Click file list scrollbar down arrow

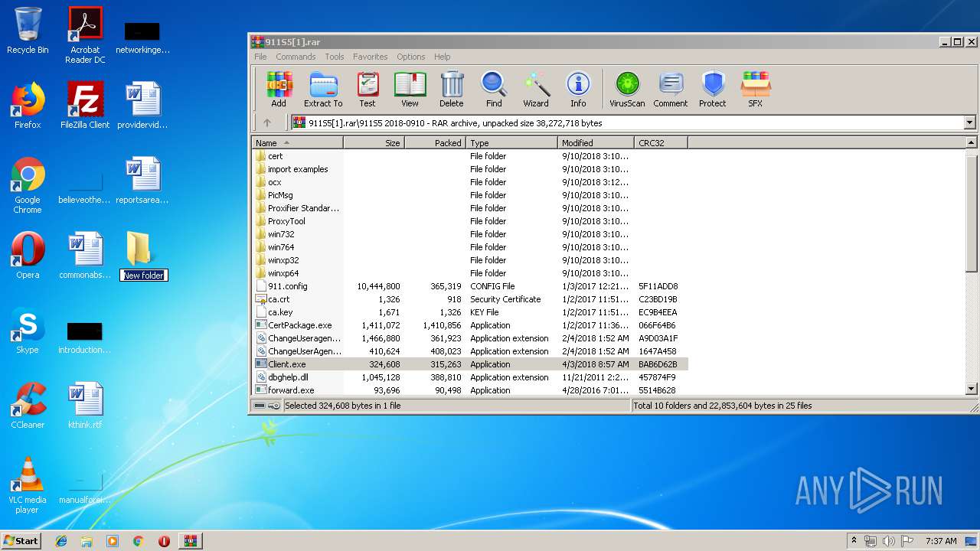click(972, 389)
